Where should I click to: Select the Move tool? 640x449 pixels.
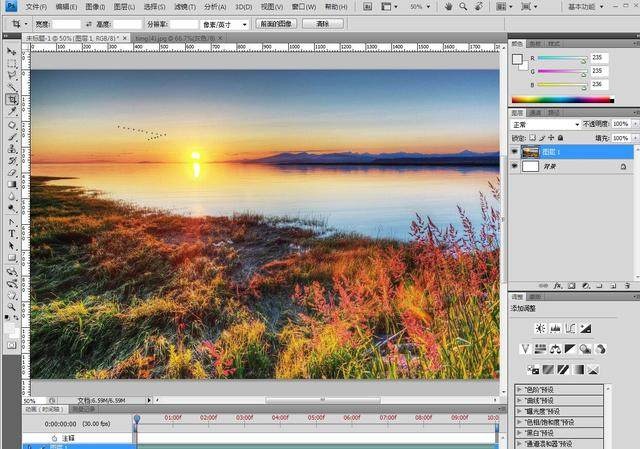click(x=12, y=51)
